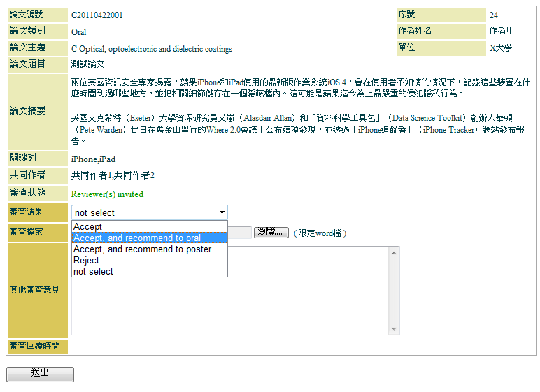Choose "Accept, and recommend to oral"
Screen dimensions: 540x392
click(x=149, y=238)
